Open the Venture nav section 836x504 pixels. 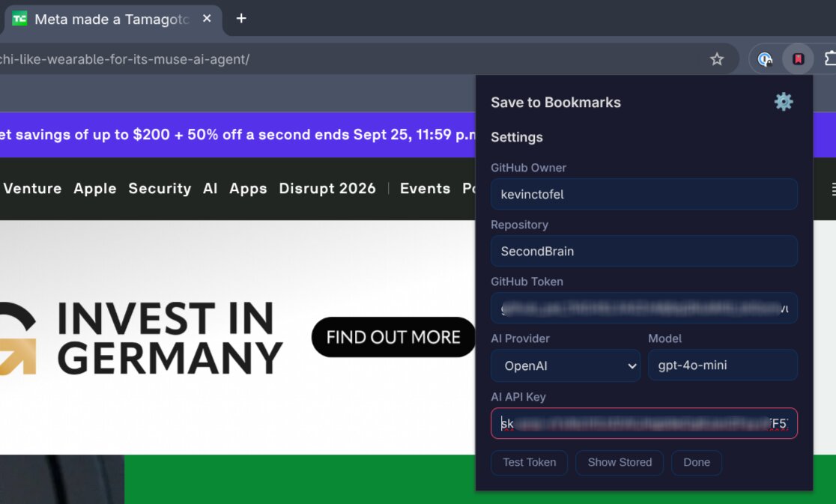(x=32, y=188)
